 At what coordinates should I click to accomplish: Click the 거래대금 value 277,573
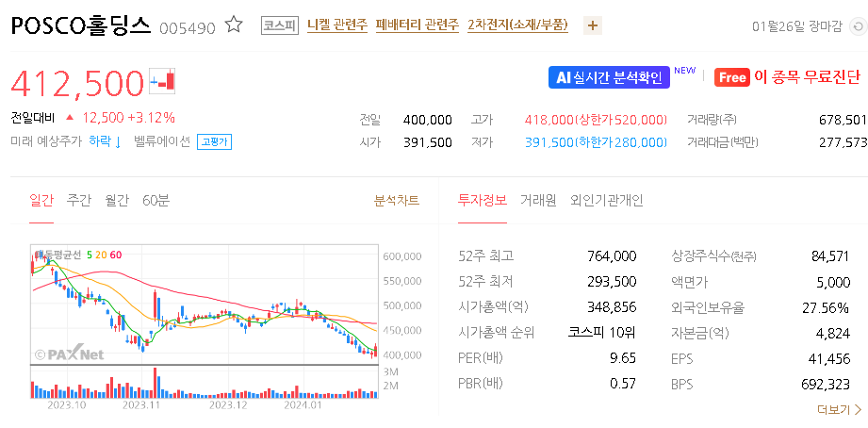pos(843,142)
